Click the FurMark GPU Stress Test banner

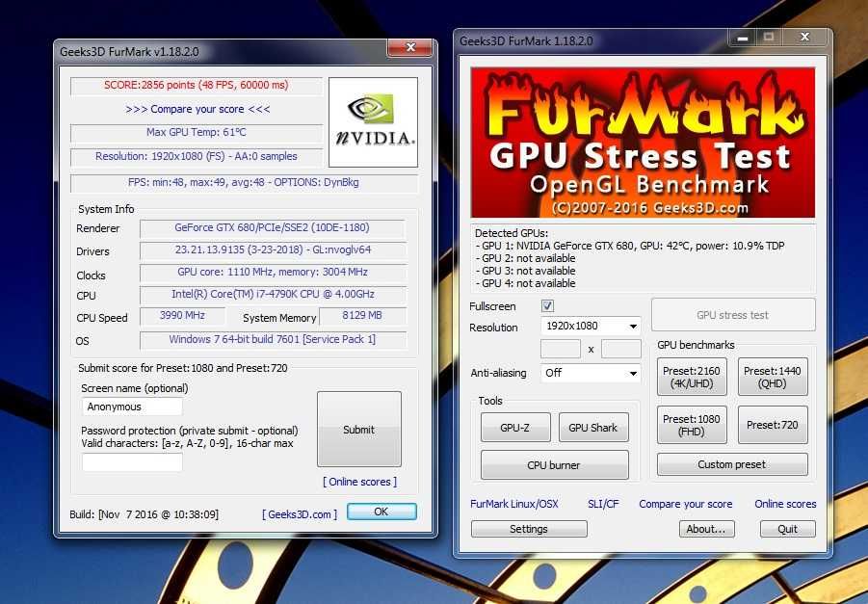tap(643, 143)
